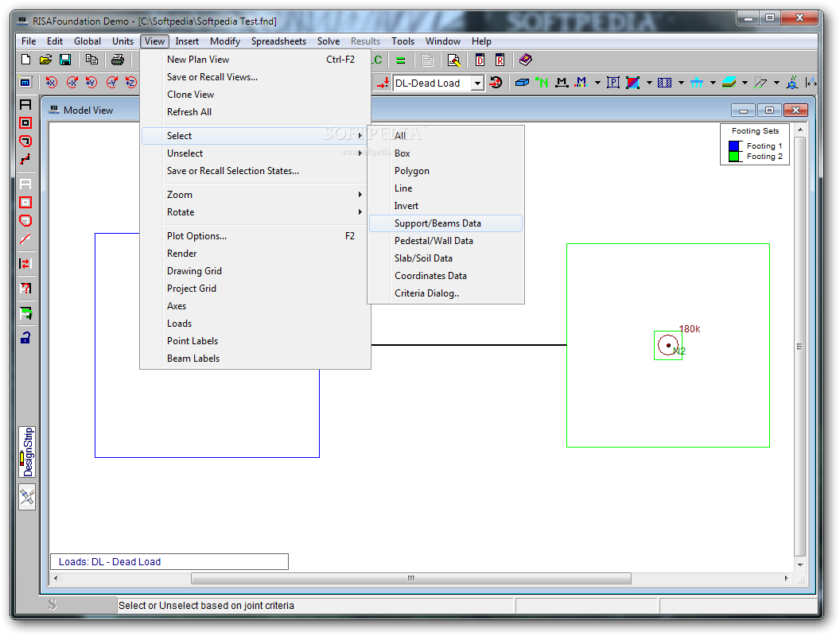Image resolution: width=840 pixels, height=636 pixels.
Task: Save the model with the floppy icon
Action: (x=64, y=60)
